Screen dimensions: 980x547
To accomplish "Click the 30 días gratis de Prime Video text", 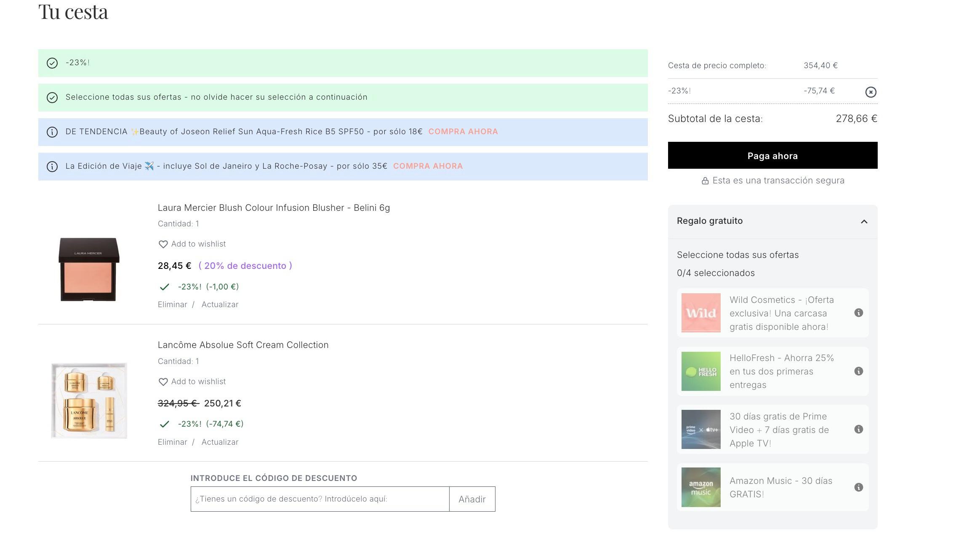I will click(x=779, y=430).
